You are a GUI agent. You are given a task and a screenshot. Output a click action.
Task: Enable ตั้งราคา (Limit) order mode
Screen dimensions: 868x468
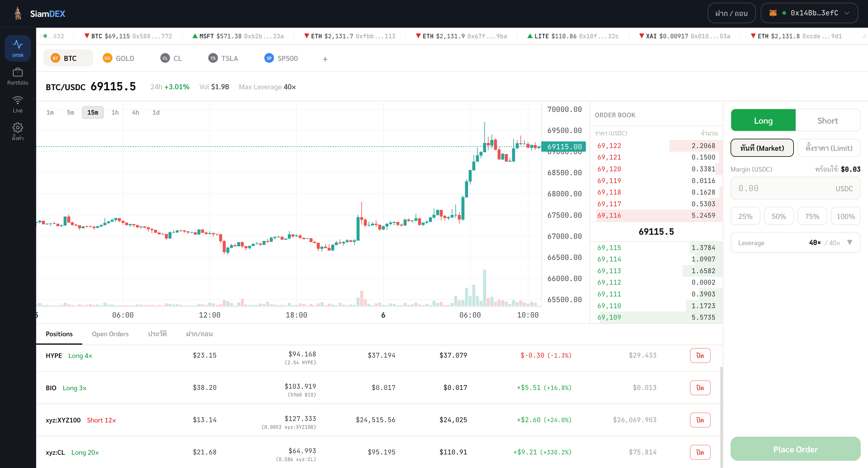(x=829, y=148)
